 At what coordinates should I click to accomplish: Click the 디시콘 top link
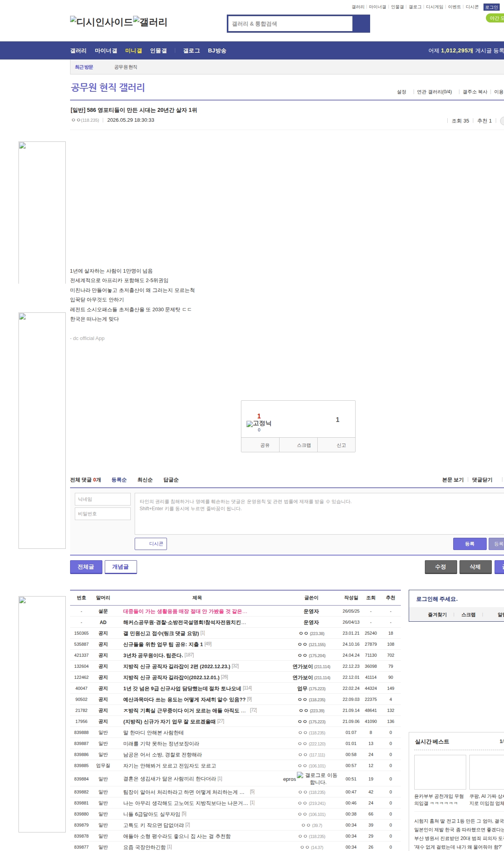click(472, 7)
